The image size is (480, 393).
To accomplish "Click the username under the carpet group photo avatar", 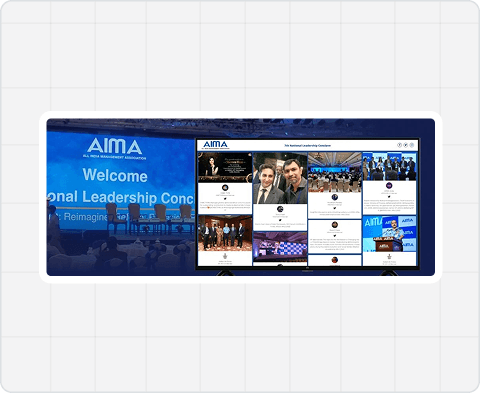I will coord(225,261).
